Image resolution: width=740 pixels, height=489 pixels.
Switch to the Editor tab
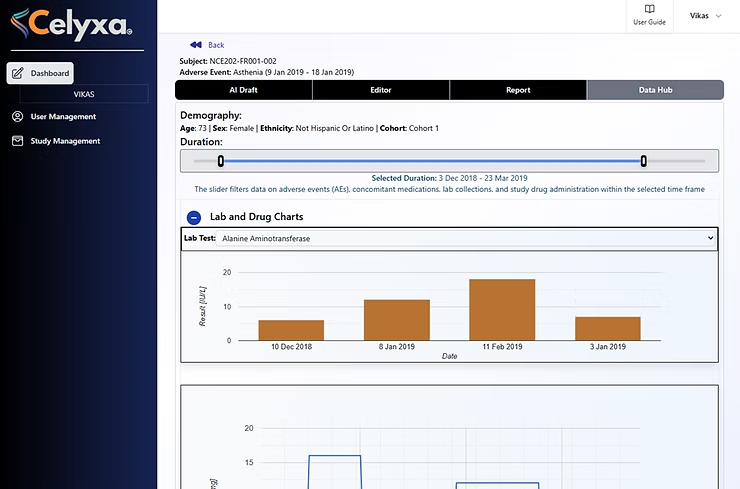[380, 90]
